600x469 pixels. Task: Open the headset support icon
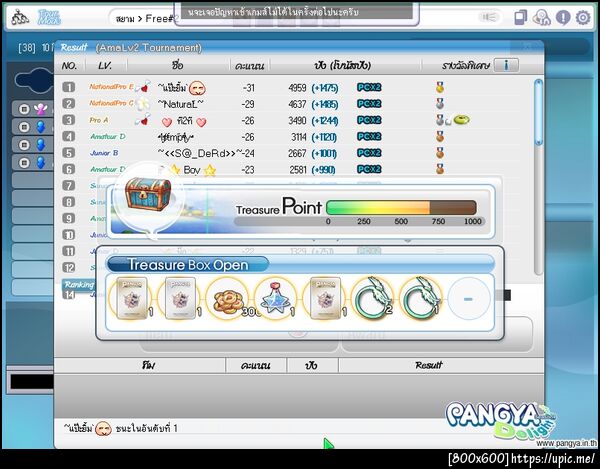(541, 17)
